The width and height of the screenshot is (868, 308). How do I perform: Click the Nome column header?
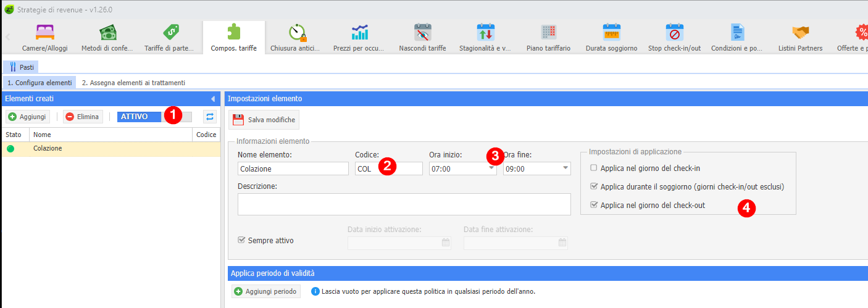pos(111,135)
